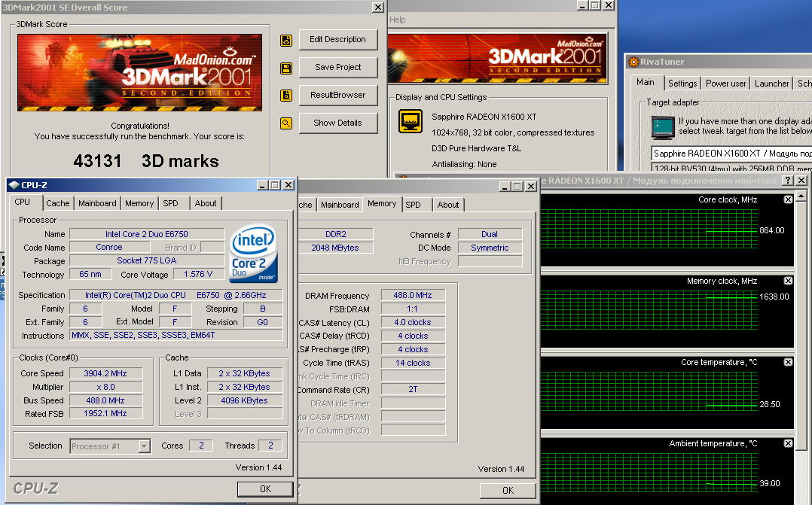Click the Code Name field Conroe
Viewport: 812px width, 505px height.
(108, 248)
